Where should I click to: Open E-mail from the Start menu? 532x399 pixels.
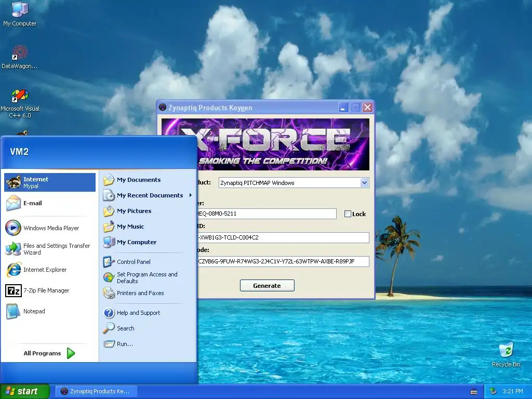50,203
